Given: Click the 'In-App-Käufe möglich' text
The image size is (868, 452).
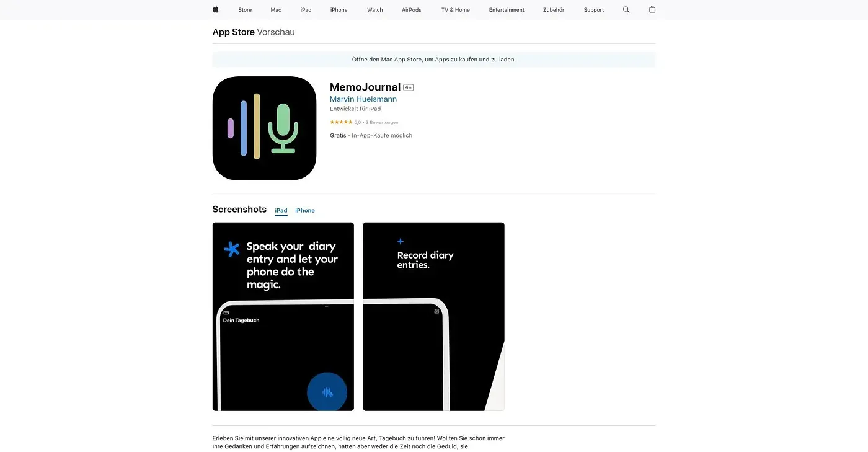Looking at the screenshot, I should [382, 136].
